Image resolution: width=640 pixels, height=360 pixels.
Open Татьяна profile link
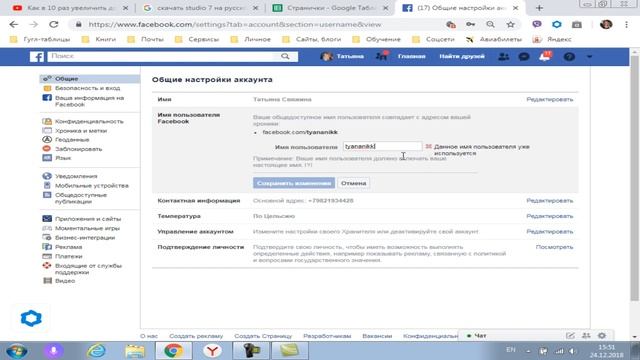(x=342, y=56)
